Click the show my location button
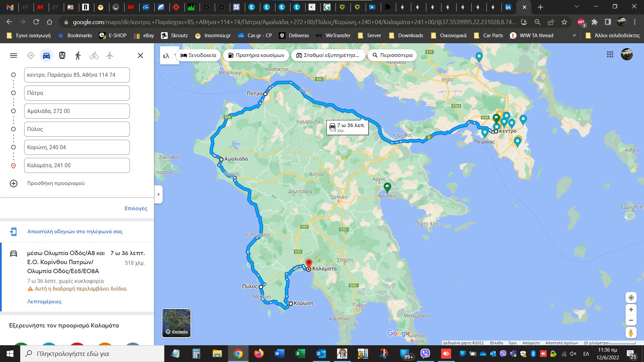This screenshot has width=644, height=362. pos(631,298)
